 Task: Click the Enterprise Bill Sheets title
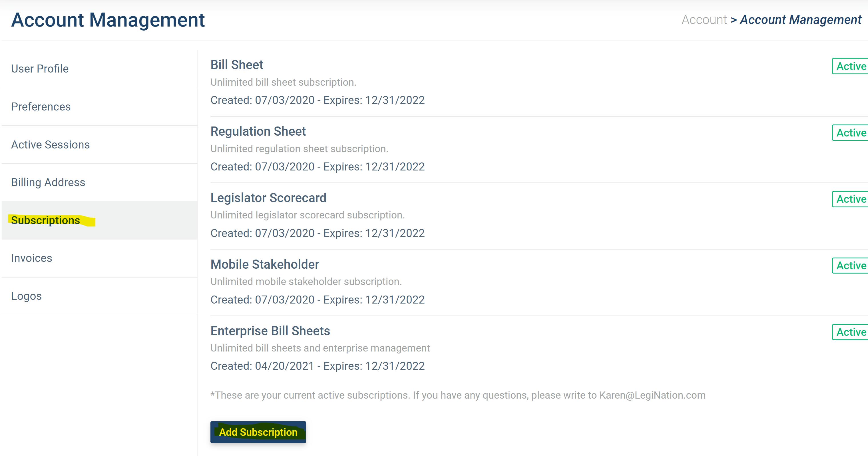[270, 331]
